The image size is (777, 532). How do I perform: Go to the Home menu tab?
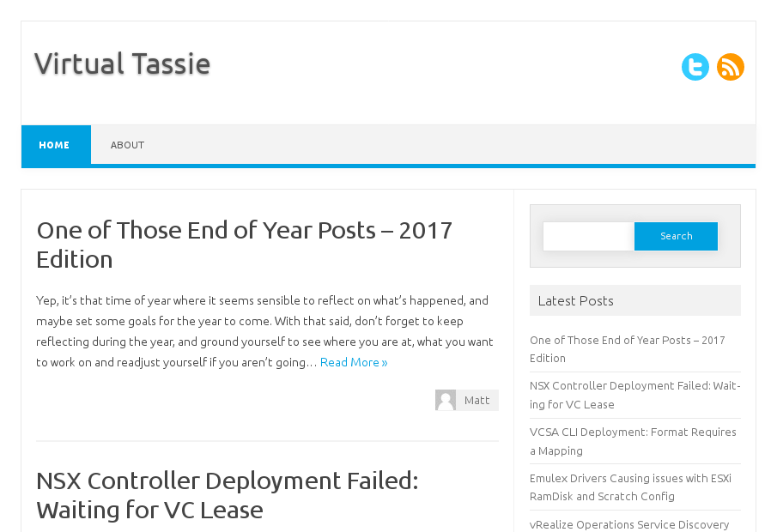pyautogui.click(x=55, y=145)
